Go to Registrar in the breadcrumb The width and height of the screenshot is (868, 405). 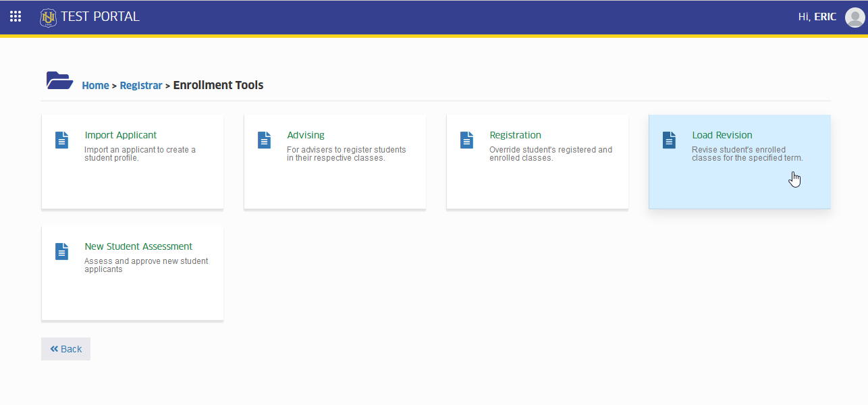tap(141, 86)
